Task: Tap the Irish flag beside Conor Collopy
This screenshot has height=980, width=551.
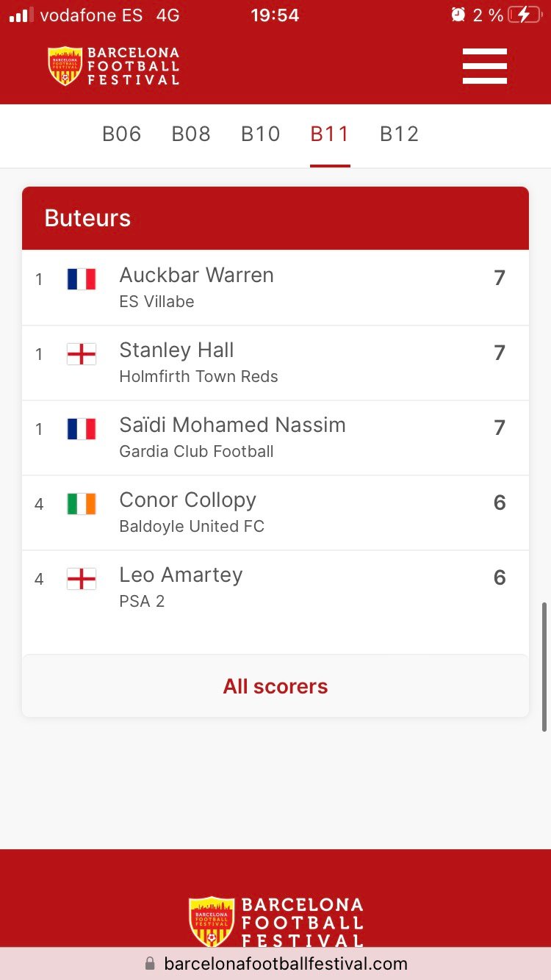Action: (x=82, y=504)
